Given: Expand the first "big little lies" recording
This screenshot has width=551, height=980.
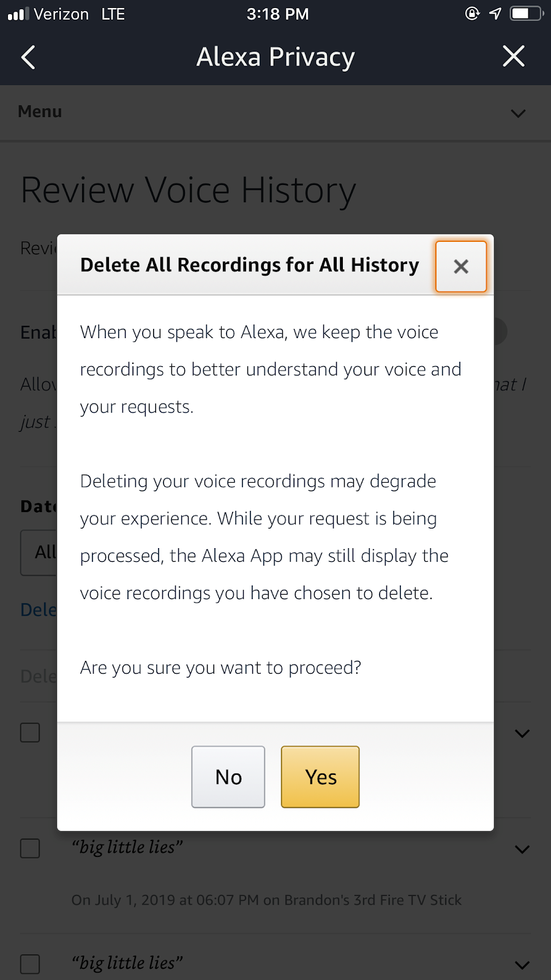Looking at the screenshot, I should click(522, 849).
